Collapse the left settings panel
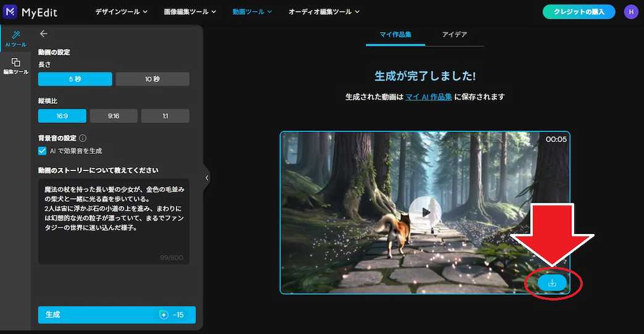 207,178
